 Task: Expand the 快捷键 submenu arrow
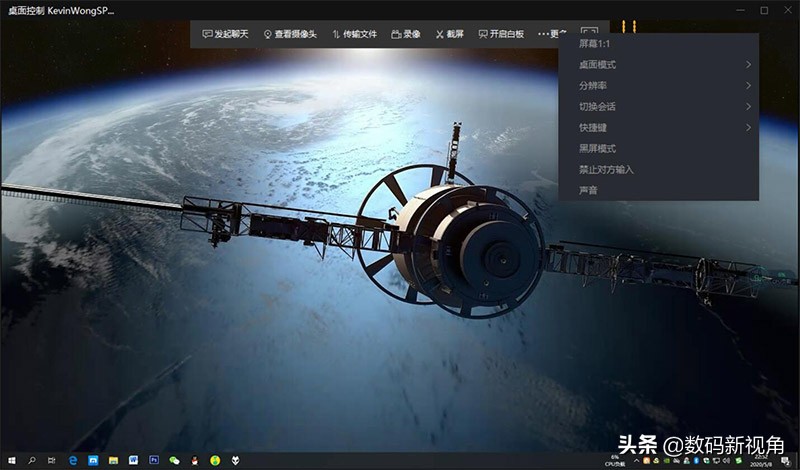(x=748, y=128)
